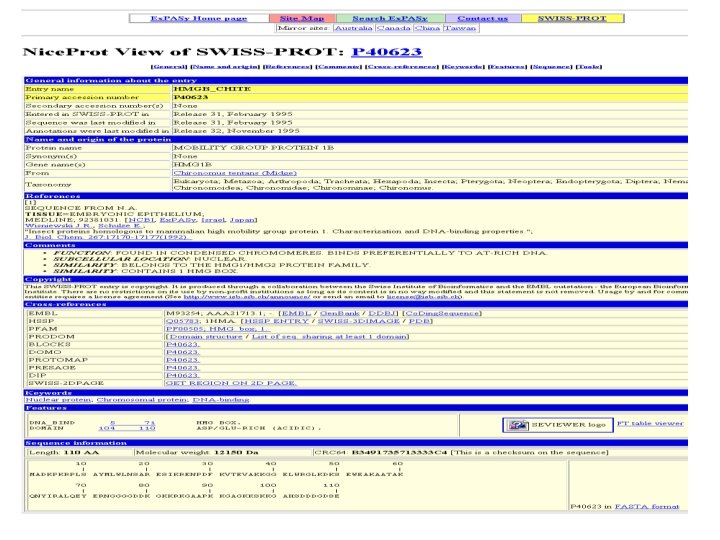
Task: Open the Chironomus tentans (Midge) organism link
Action: [235, 173]
